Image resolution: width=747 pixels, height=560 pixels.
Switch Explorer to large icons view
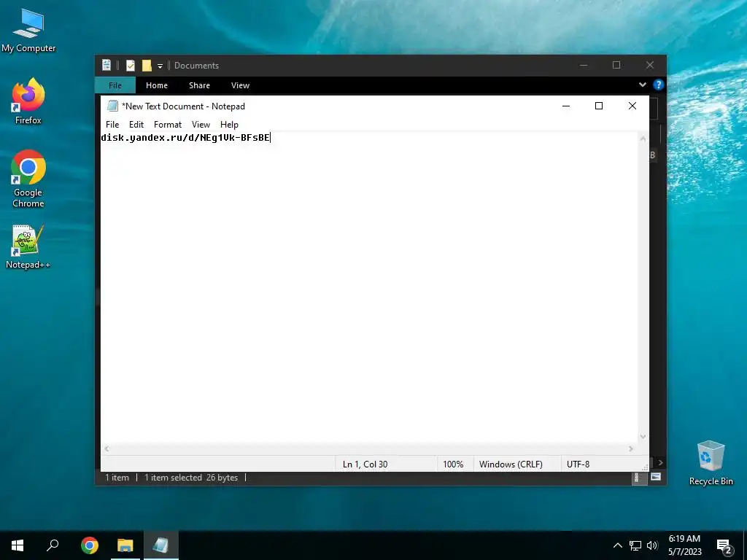coord(656,477)
